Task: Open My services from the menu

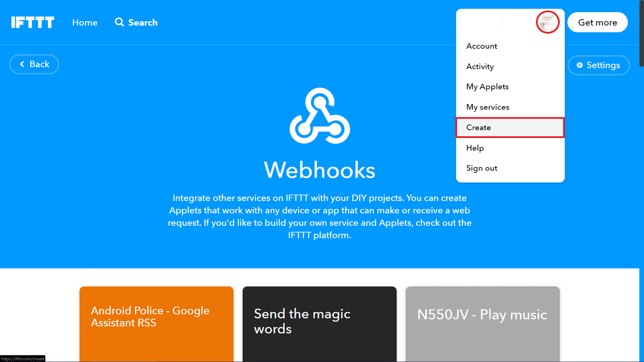Action: [510, 107]
